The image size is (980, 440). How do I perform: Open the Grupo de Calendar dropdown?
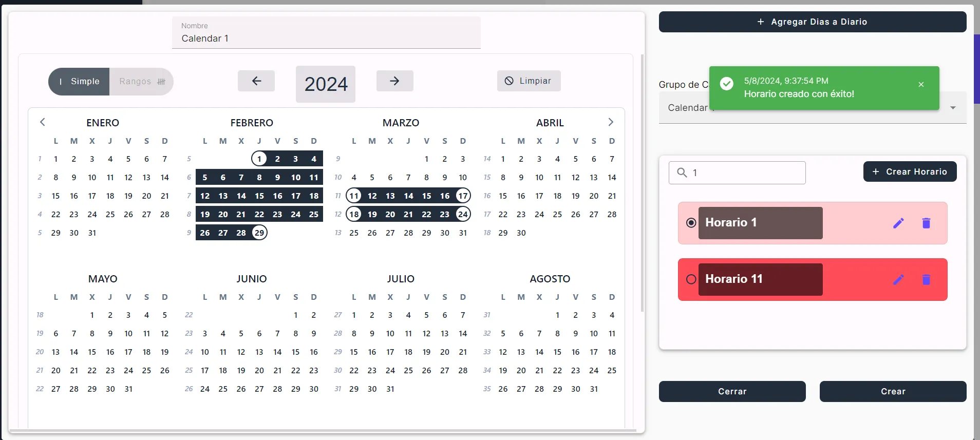click(952, 108)
